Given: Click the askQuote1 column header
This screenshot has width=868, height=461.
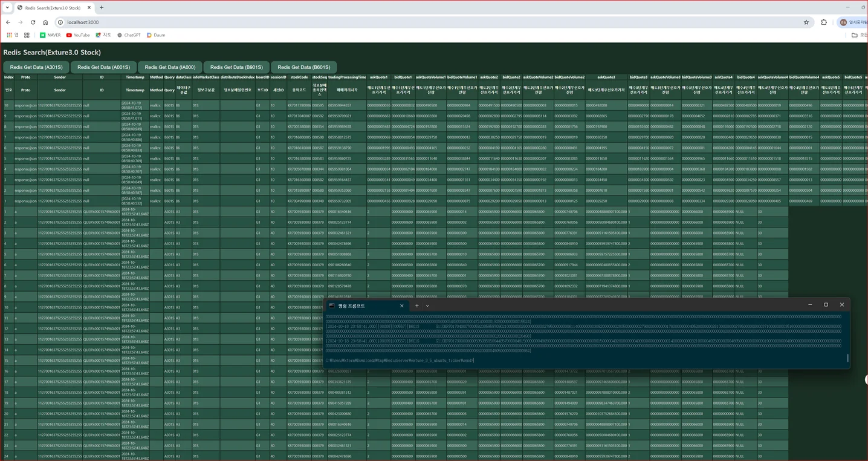Looking at the screenshot, I should (378, 77).
